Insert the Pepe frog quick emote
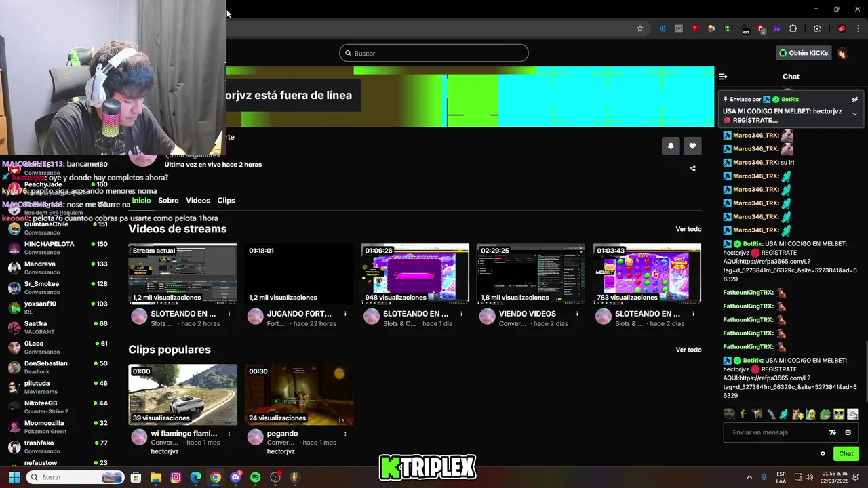The height and width of the screenshot is (488, 868). click(825, 414)
